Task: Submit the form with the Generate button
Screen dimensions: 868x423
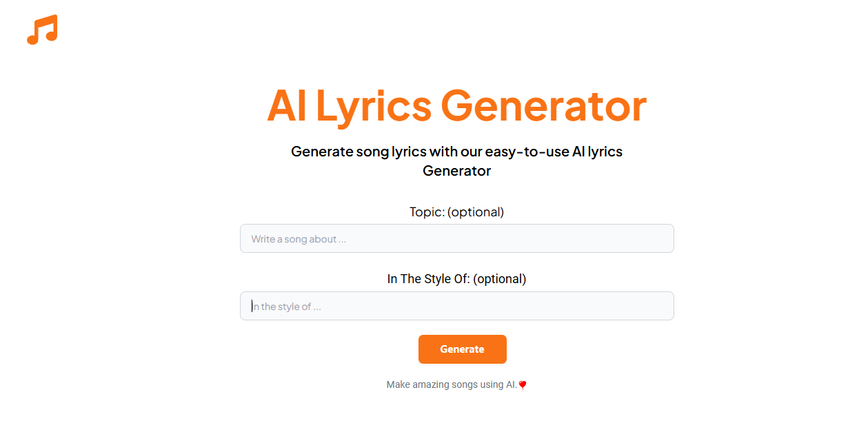Action: click(462, 349)
